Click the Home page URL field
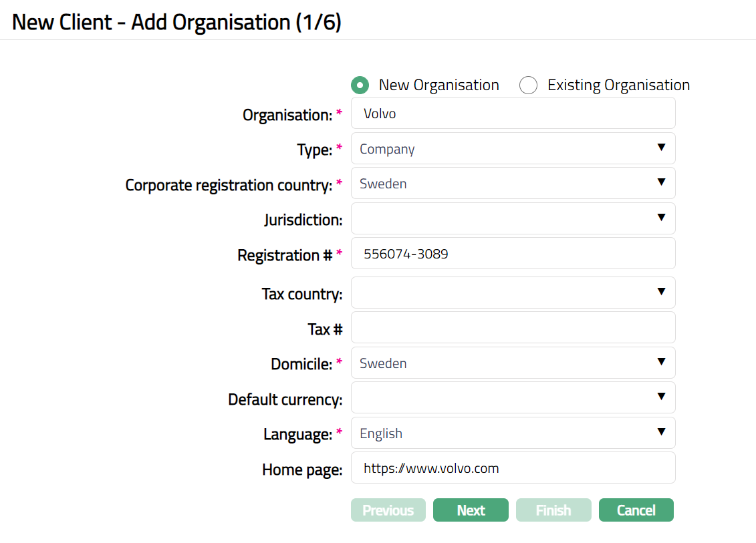Image resolution: width=756 pixels, height=543 pixels. coord(513,468)
